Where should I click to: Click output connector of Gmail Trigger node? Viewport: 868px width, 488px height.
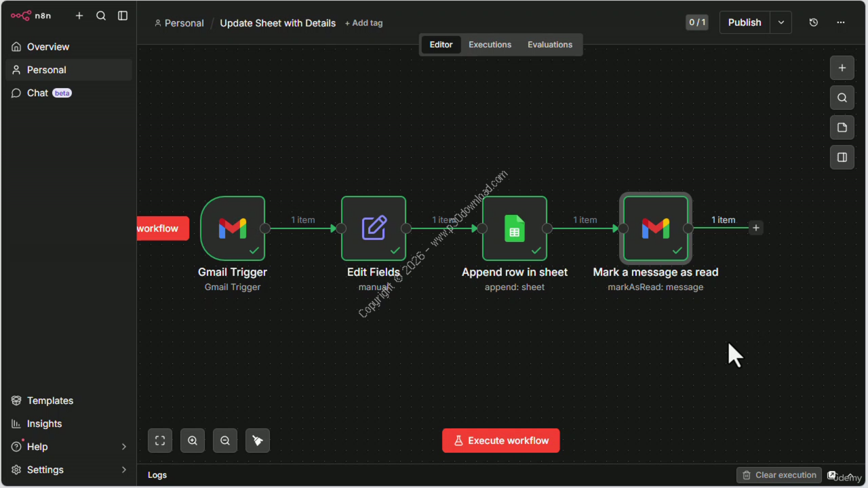coord(265,228)
